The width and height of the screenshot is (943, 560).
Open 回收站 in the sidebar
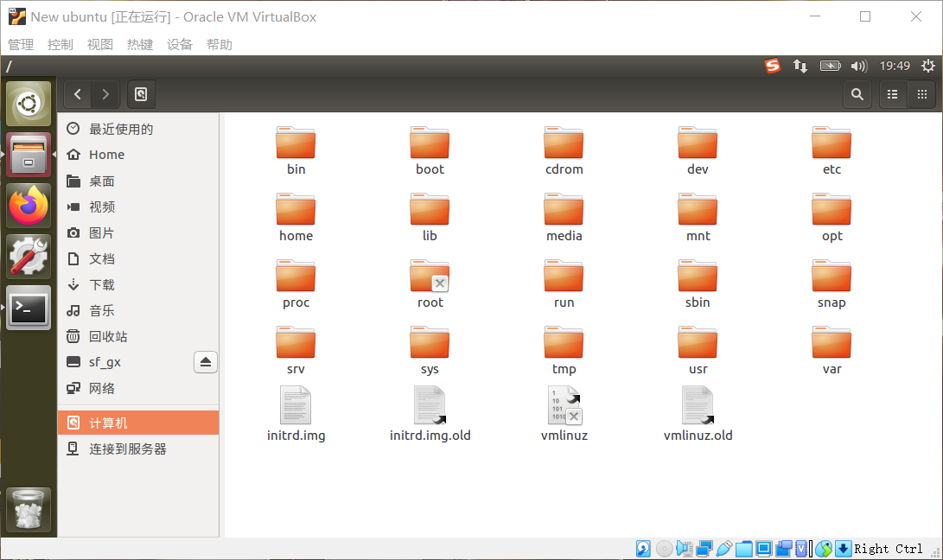coord(138,336)
